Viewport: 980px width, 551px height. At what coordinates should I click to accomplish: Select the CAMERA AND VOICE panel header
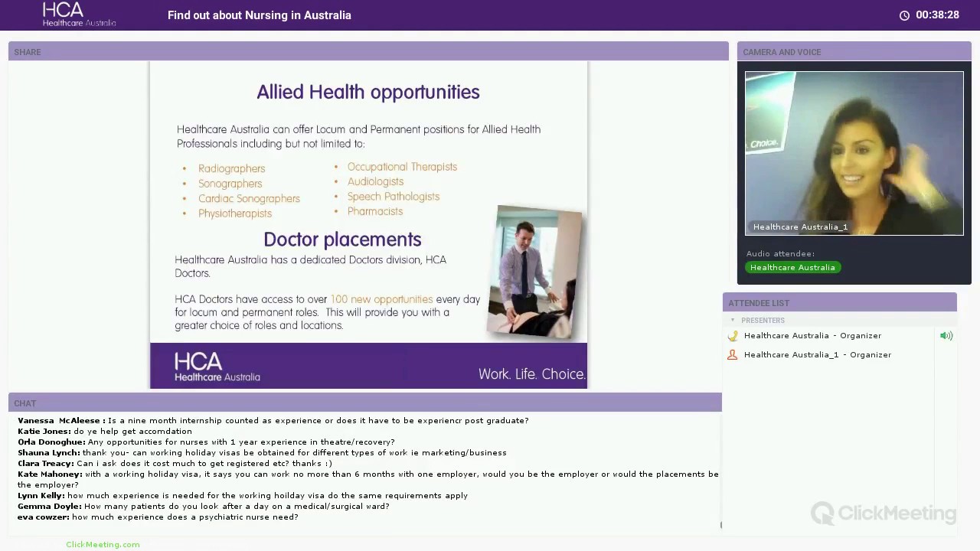pyautogui.click(x=854, y=52)
